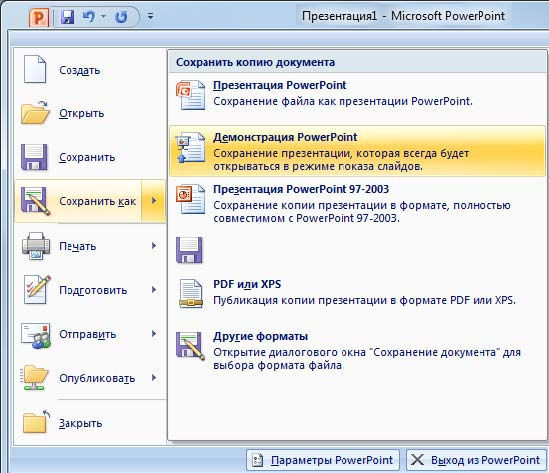Click the checklist pencil icon beside Подготовить

coord(36,290)
